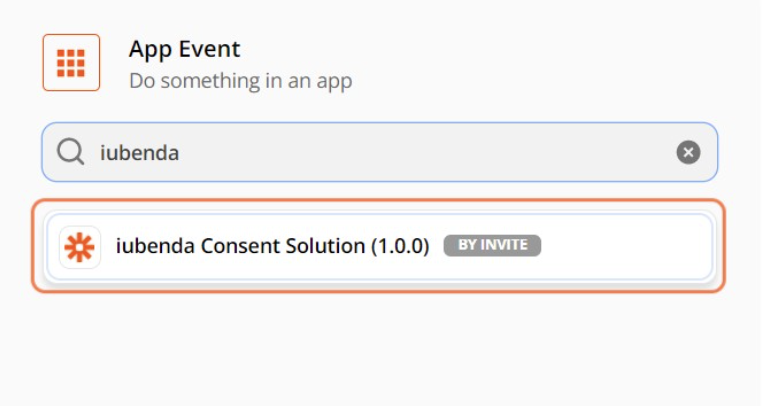Click the word 'Event' in the heading
Viewport: 764px width, 406px height.
[213, 48]
